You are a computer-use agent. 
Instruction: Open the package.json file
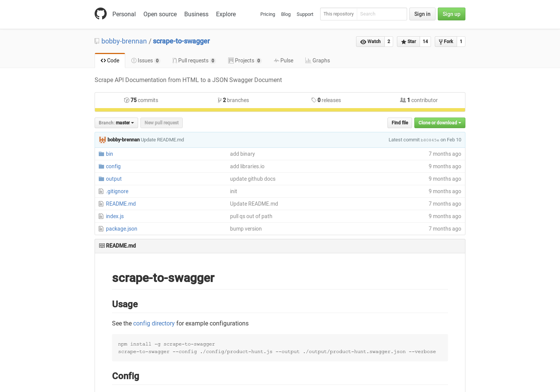coord(121,229)
